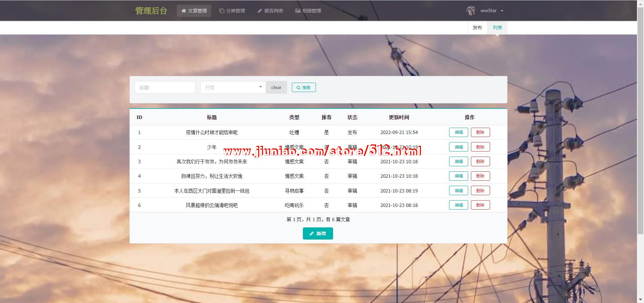Expand the 分类 category dropdown
The height and width of the screenshot is (303, 644).
[260, 87]
